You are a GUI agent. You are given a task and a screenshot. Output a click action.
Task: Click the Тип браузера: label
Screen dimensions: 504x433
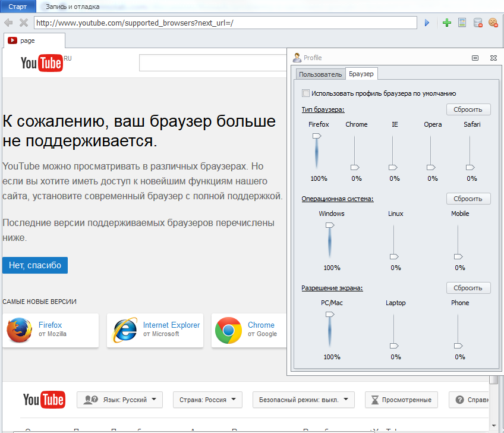coord(323,109)
